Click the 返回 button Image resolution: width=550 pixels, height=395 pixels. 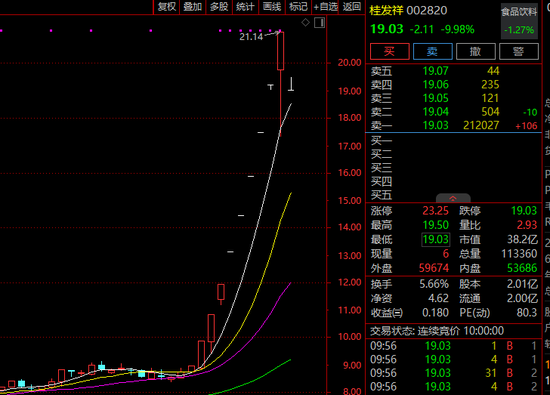pyautogui.click(x=351, y=7)
